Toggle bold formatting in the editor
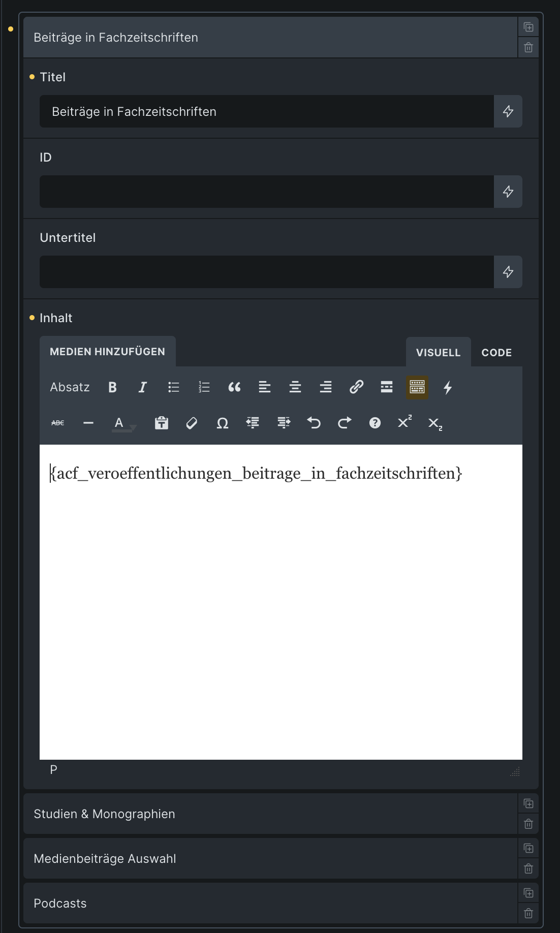 point(112,387)
